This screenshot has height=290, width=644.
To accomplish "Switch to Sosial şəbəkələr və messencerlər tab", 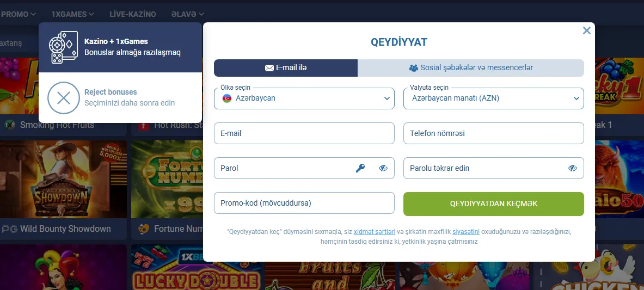I will [x=471, y=68].
